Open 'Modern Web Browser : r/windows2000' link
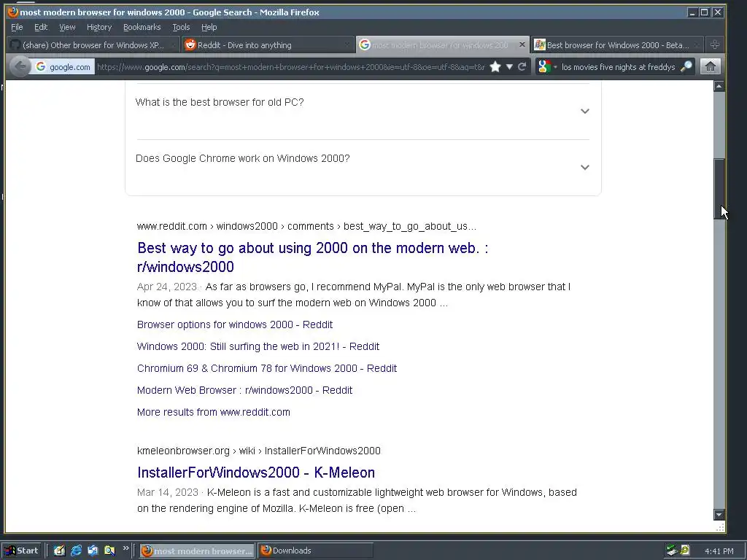Viewport: 747px width, 560px height. [245, 390]
